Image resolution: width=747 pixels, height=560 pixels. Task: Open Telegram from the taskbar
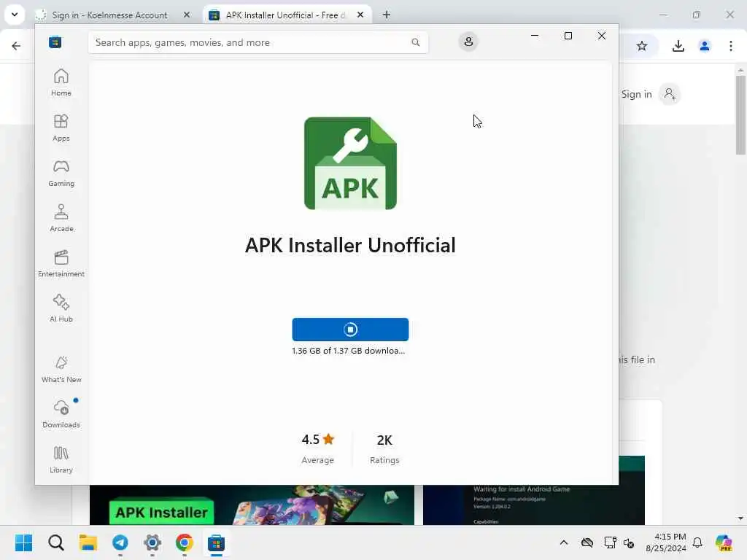point(120,542)
